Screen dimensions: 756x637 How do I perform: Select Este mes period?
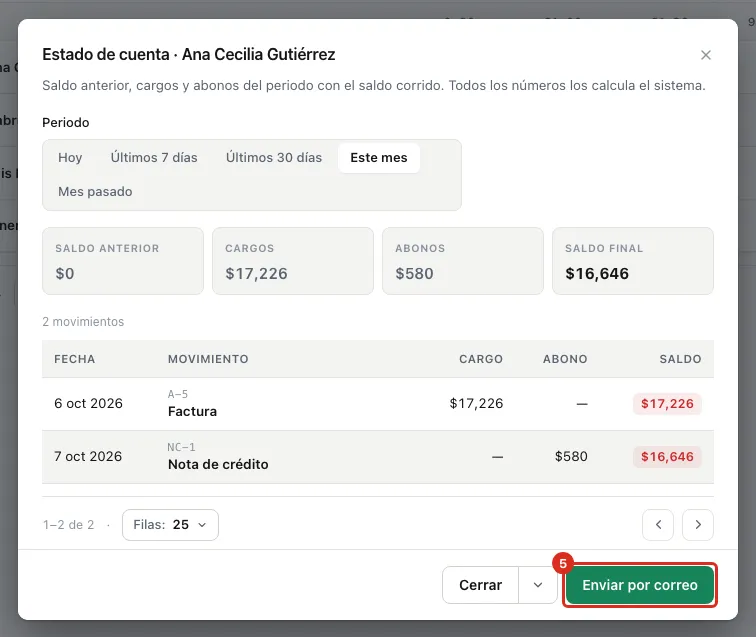pos(379,158)
